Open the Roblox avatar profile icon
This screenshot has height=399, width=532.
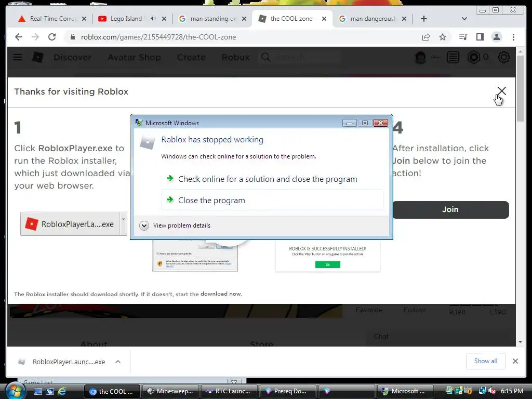coord(420,57)
